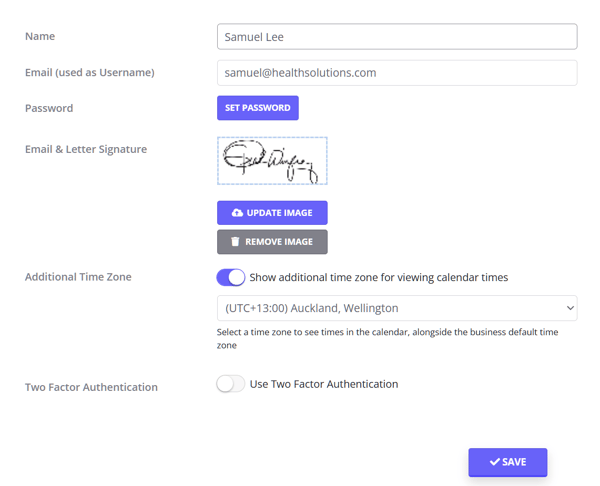Screen dimensions: 600x486
Task: Click the Update Image button text
Action: click(x=279, y=213)
